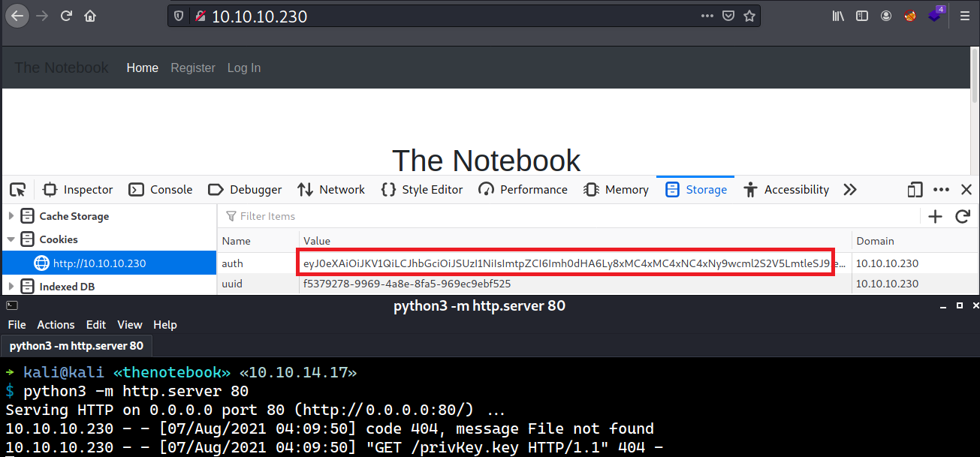The width and height of the screenshot is (980, 457).
Task: Show more DevTools tabs via chevron
Action: click(x=850, y=190)
